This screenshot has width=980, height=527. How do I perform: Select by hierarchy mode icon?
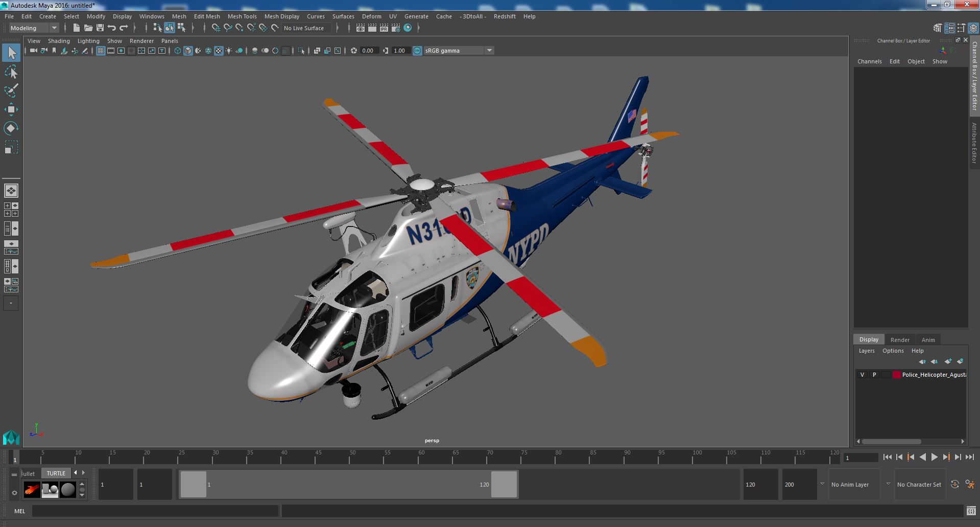coord(157,28)
